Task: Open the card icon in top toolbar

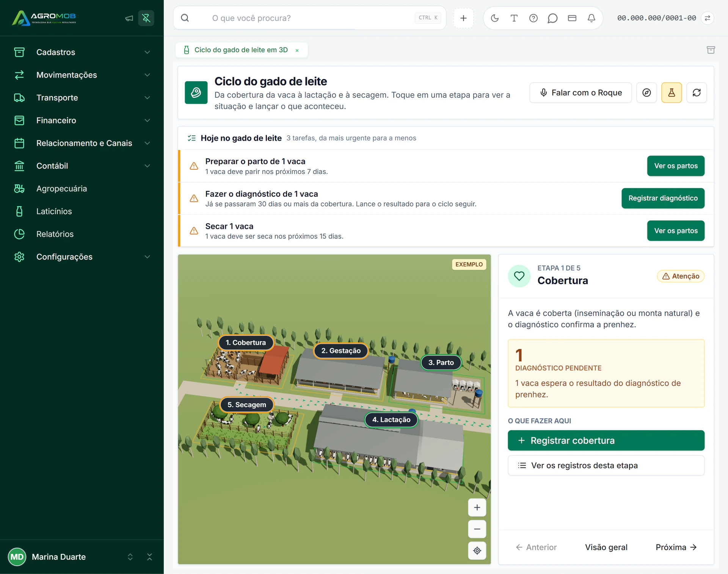Action: click(x=572, y=18)
